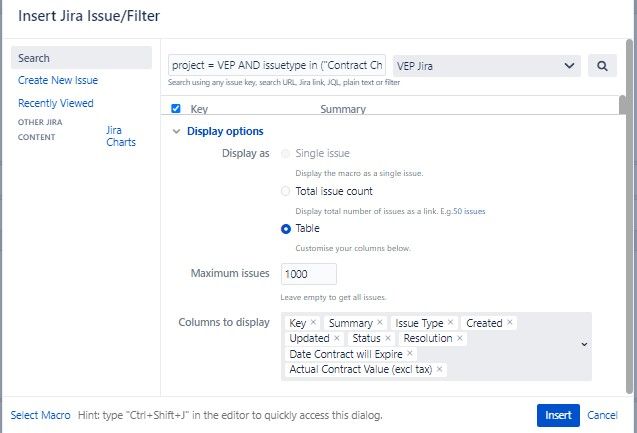Viewport: 637px width, 433px height.
Task: Click the Updated column tag text
Action: 309,338
